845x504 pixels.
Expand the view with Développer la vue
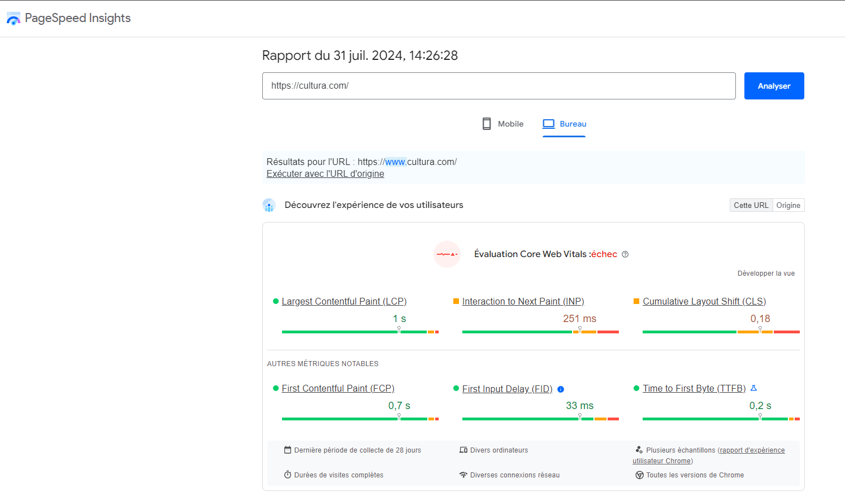766,273
